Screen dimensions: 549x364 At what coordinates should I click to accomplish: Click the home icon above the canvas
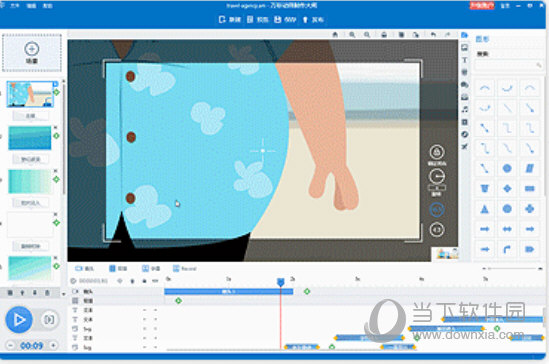335,34
